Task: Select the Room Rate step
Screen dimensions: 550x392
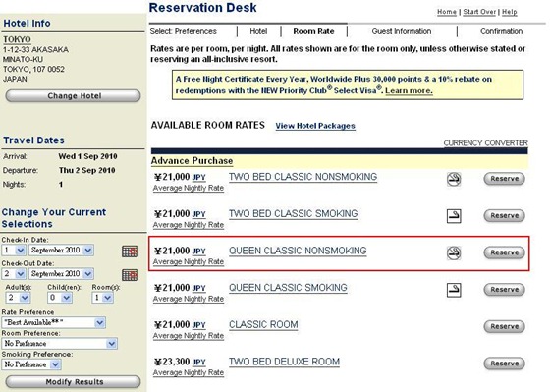Action: (x=313, y=31)
